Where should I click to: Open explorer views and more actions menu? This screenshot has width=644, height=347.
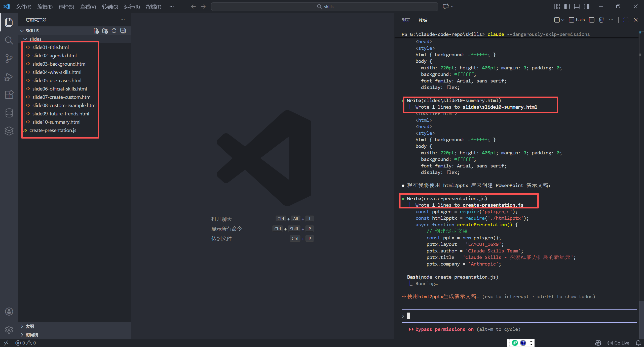(123, 20)
